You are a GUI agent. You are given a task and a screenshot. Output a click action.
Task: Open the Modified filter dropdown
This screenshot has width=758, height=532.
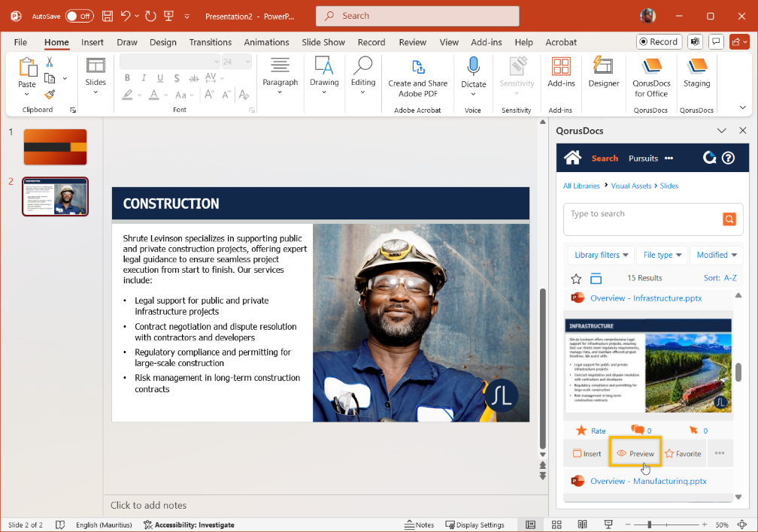click(716, 255)
